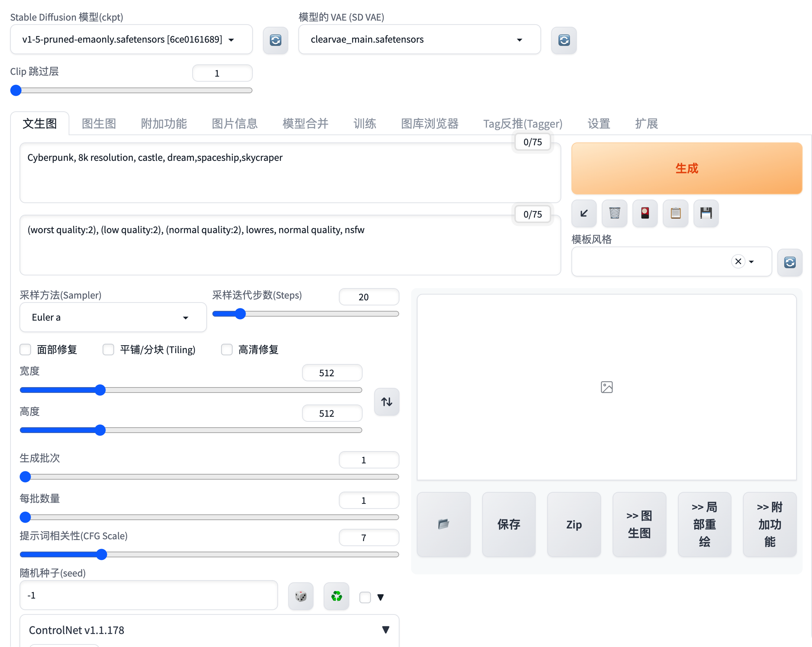Open the Tag反推(Tagger) tab
Image resolution: width=812 pixels, height=647 pixels.
click(x=522, y=123)
